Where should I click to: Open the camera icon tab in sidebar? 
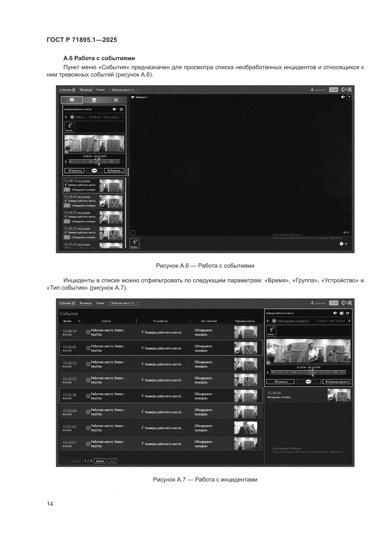116,100
